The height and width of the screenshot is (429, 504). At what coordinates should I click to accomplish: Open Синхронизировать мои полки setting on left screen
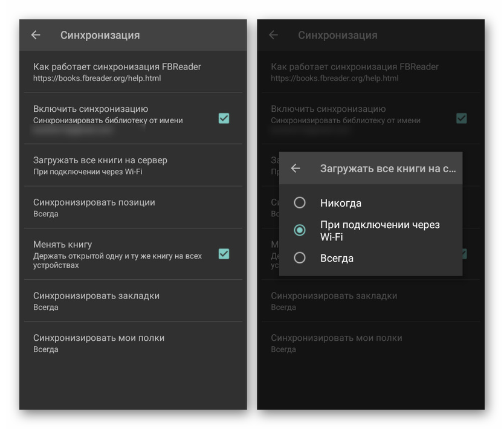(133, 343)
